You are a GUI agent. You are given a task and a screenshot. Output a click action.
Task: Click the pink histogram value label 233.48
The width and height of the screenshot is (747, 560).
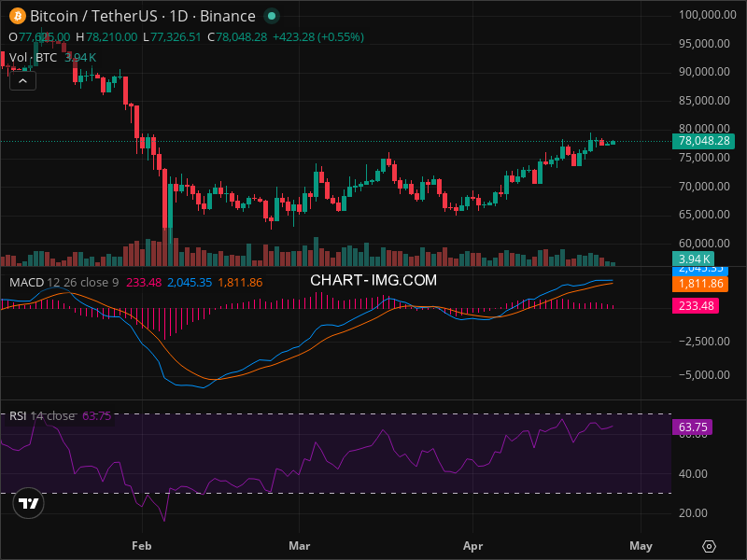[x=696, y=306]
